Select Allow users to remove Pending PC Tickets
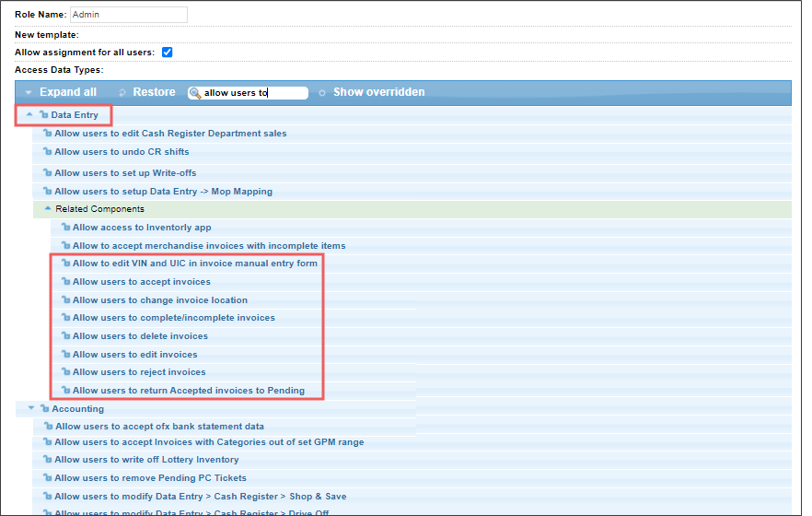 click(x=150, y=478)
